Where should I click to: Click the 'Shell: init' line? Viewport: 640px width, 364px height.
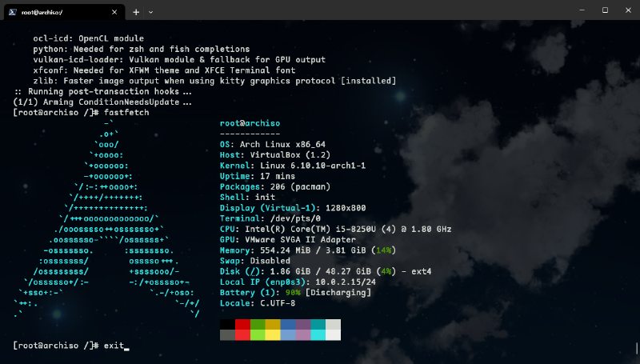coord(247,198)
